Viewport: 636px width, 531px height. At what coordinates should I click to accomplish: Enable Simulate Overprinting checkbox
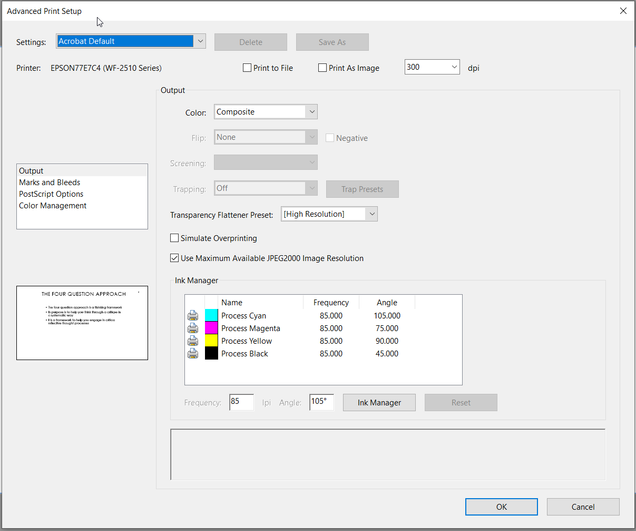[x=175, y=238]
